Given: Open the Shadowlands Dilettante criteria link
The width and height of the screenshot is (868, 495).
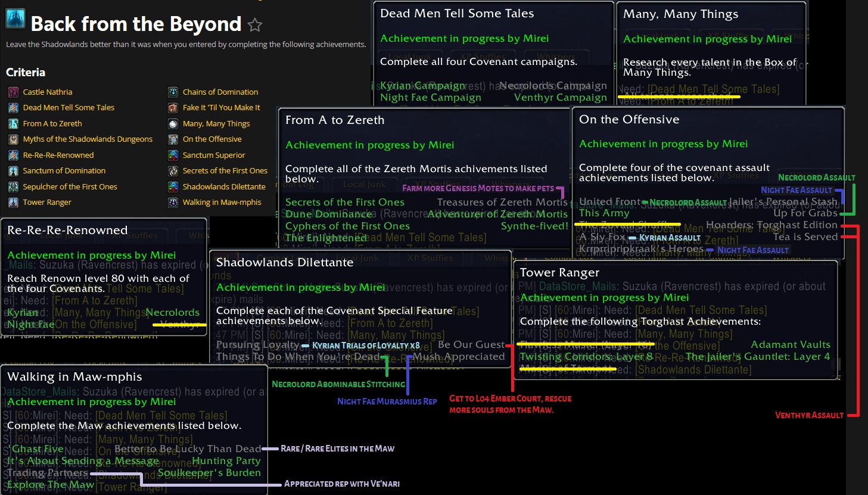Looking at the screenshot, I should [224, 187].
